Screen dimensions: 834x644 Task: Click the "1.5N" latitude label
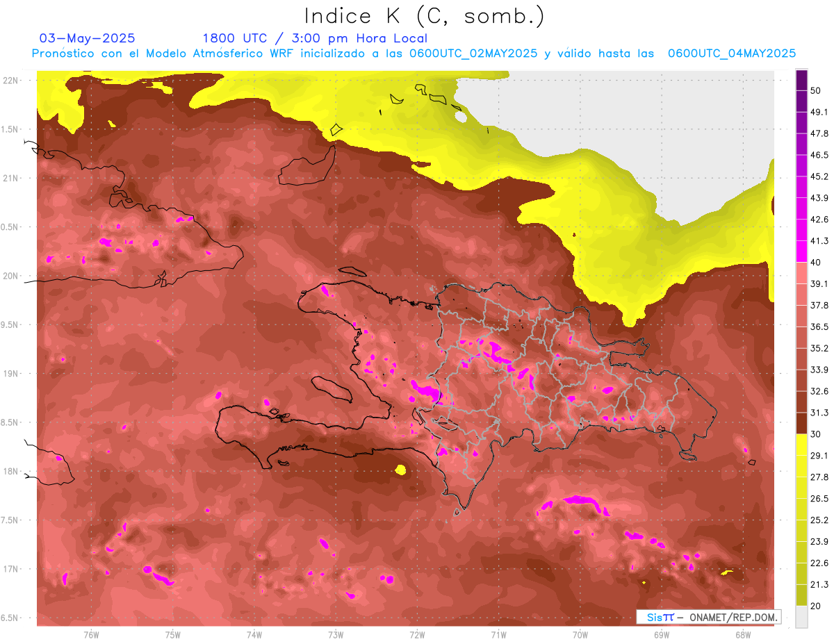pyautogui.click(x=10, y=129)
